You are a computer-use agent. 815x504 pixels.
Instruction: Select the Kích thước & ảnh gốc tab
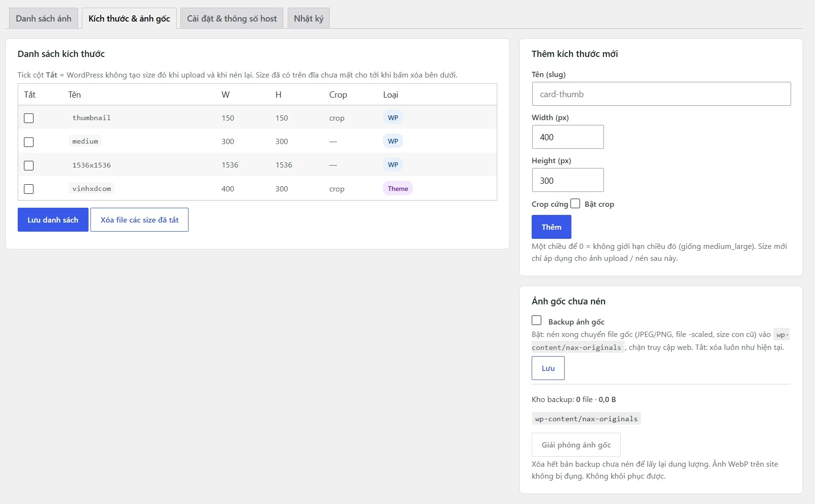click(x=129, y=18)
